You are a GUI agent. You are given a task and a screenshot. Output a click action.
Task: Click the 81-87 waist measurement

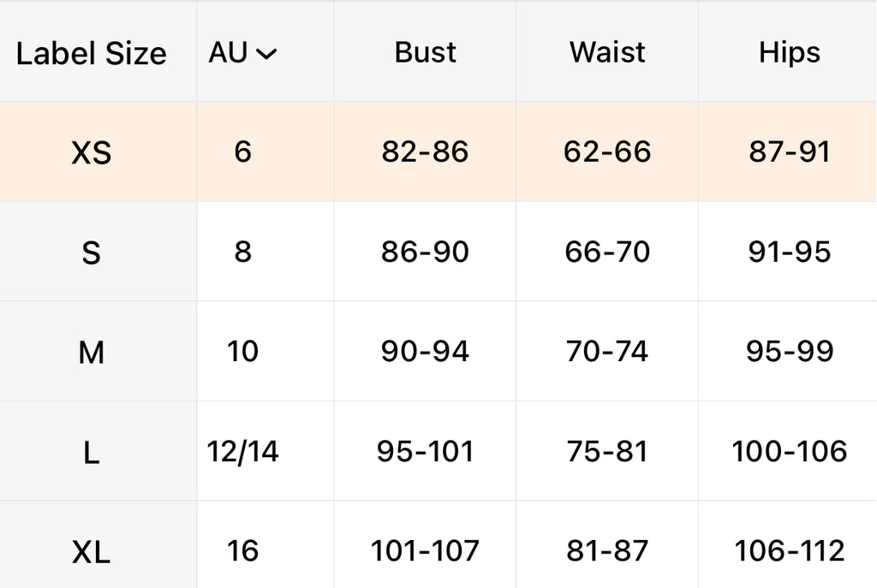607,551
